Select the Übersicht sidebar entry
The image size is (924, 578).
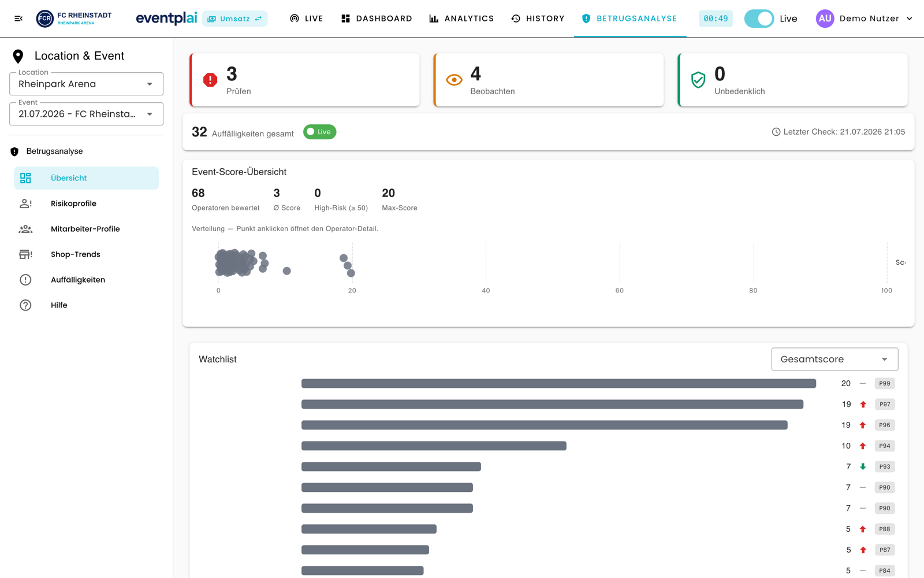[86, 178]
